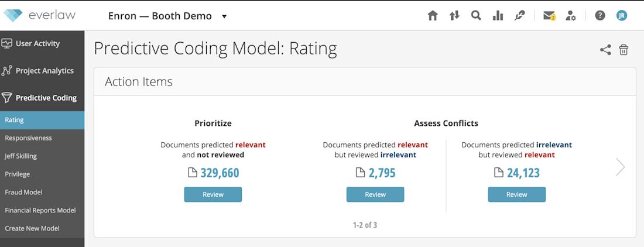Show next action items with right chevron
644x247 pixels.
click(620, 167)
